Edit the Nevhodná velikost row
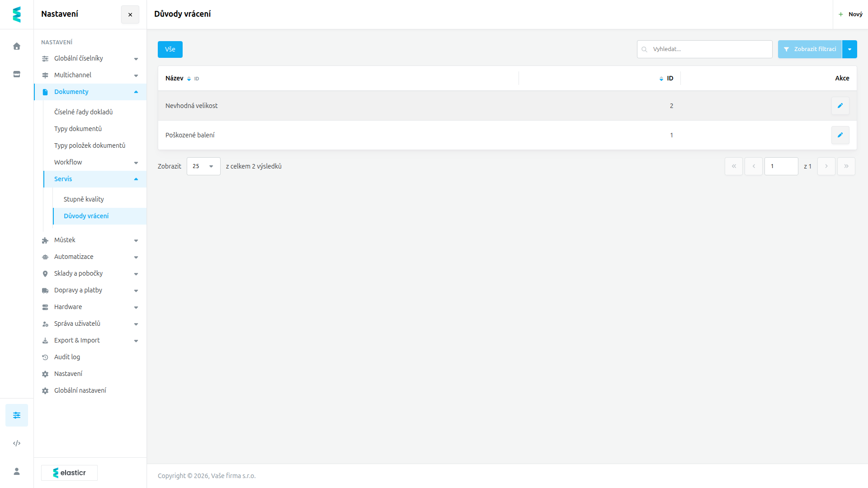This screenshot has height=488, width=868. (840, 106)
